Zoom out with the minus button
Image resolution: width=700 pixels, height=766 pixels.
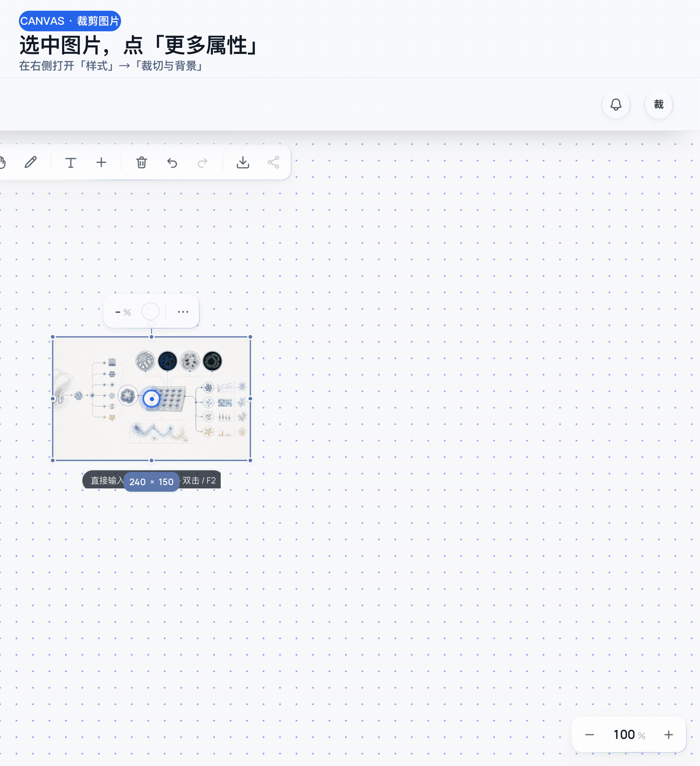(x=590, y=735)
